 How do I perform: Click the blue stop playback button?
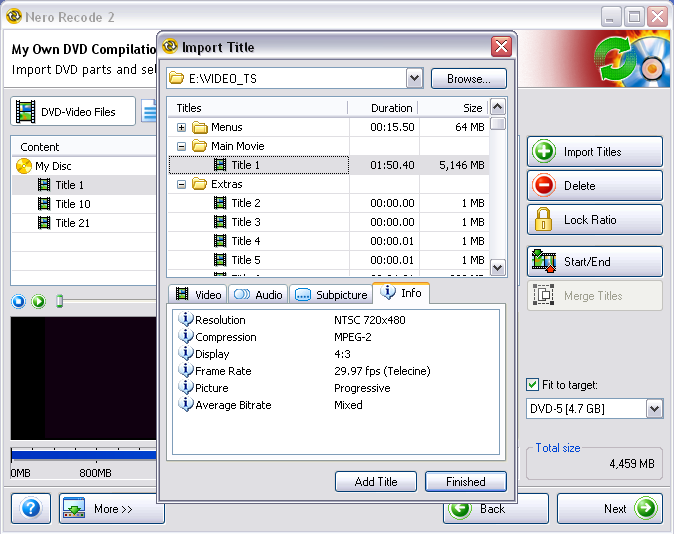(x=18, y=301)
